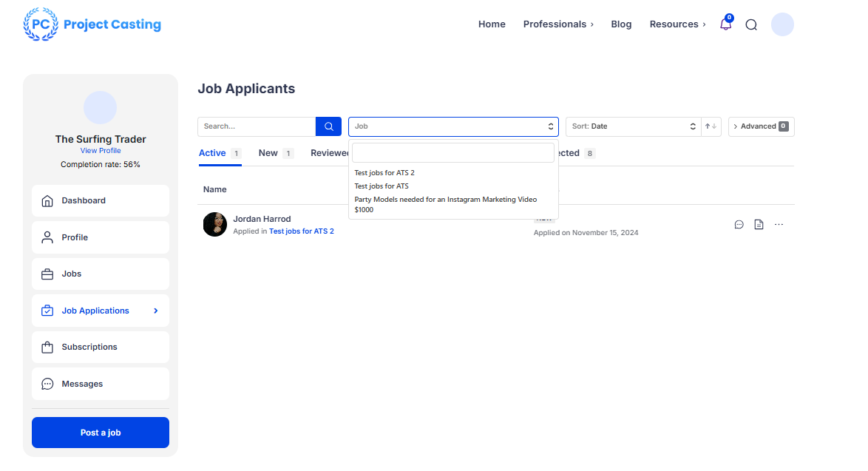View Jordan Harrod's resume document icon
The width and height of the screenshot is (868, 471).
coord(759,225)
